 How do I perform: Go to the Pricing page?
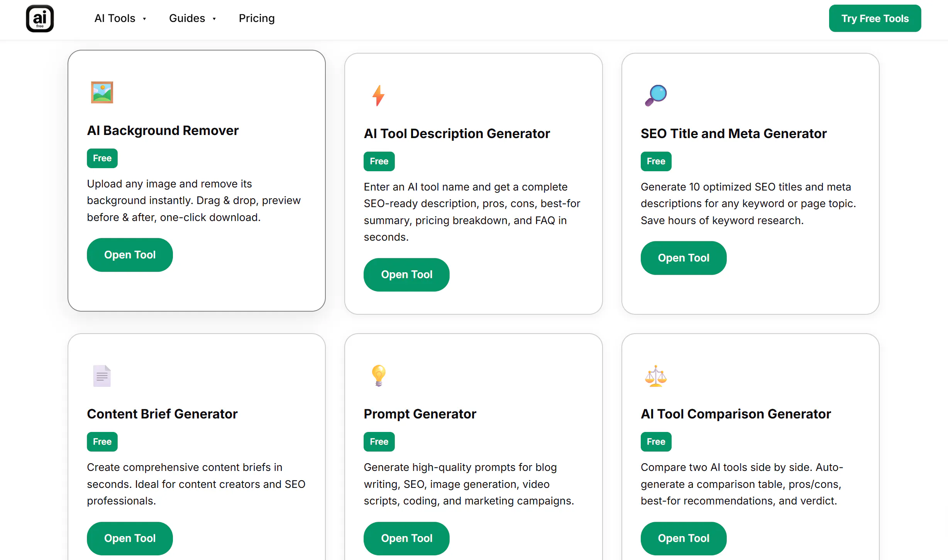[x=257, y=19]
